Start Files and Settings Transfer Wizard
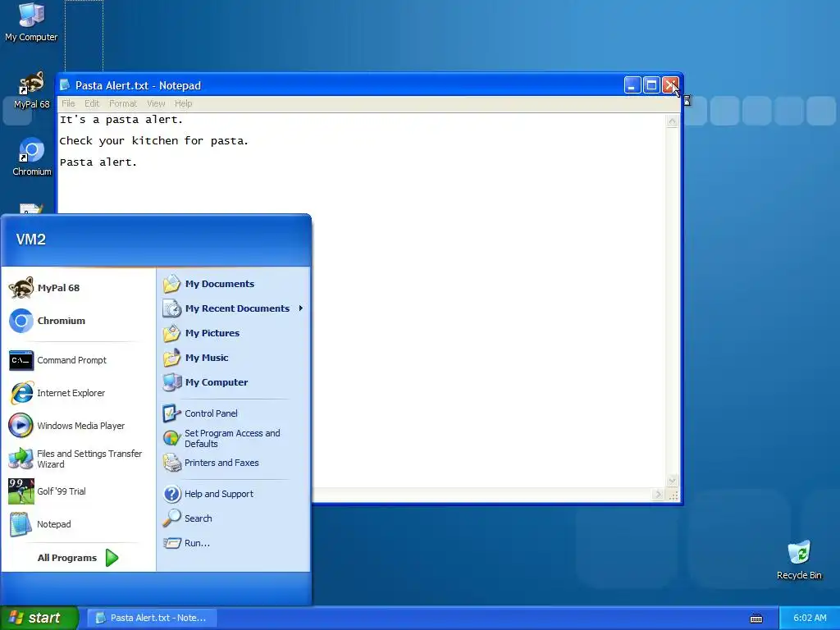This screenshot has width=840, height=630. [76, 459]
